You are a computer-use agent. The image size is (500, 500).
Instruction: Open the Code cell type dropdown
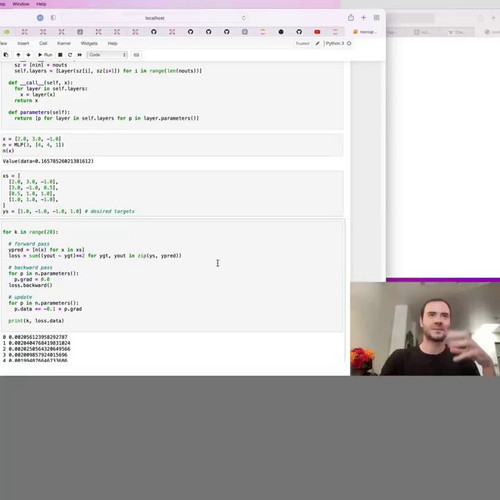click(x=107, y=55)
